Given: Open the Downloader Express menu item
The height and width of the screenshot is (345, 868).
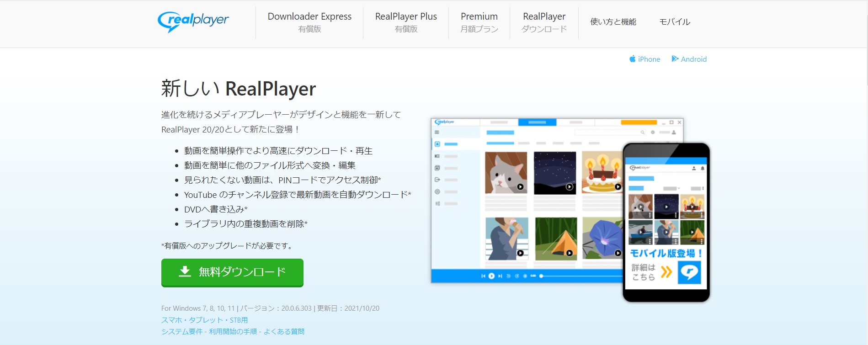Looking at the screenshot, I should [309, 22].
